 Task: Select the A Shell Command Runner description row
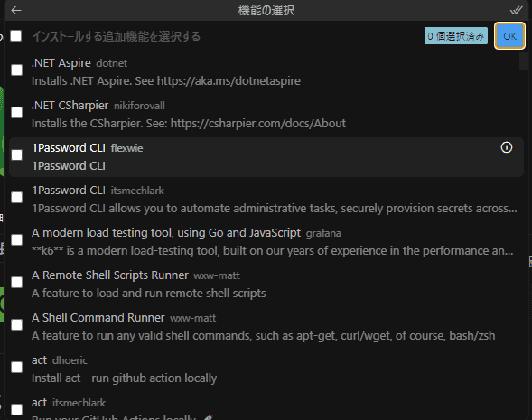tap(263, 335)
